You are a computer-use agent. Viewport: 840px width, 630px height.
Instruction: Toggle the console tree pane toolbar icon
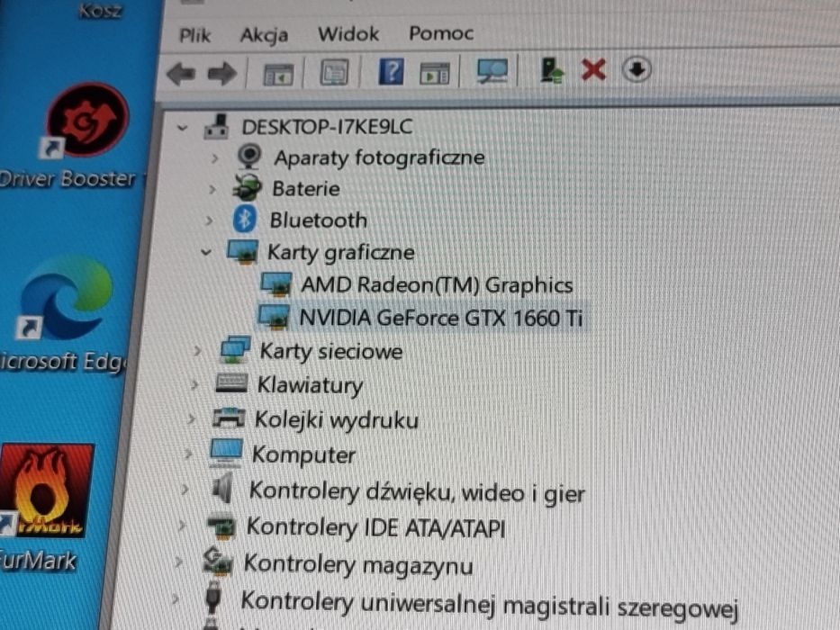(278, 75)
